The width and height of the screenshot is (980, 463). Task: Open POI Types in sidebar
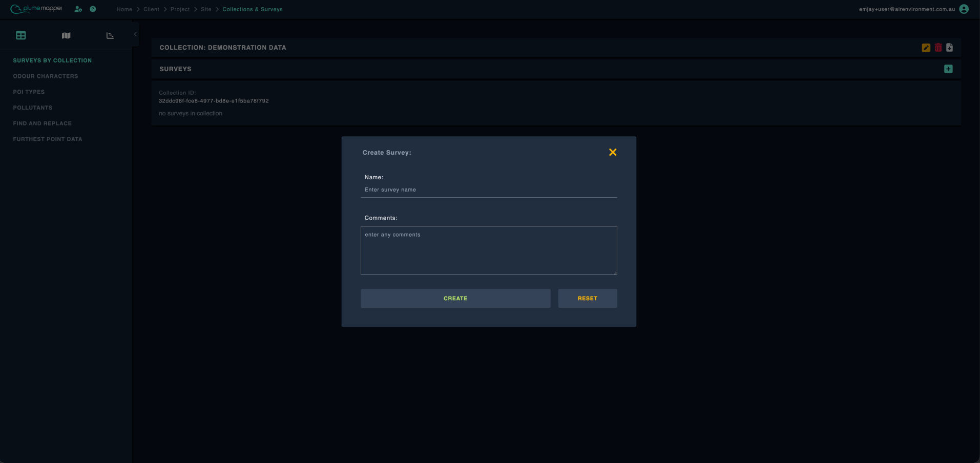pyautogui.click(x=29, y=92)
